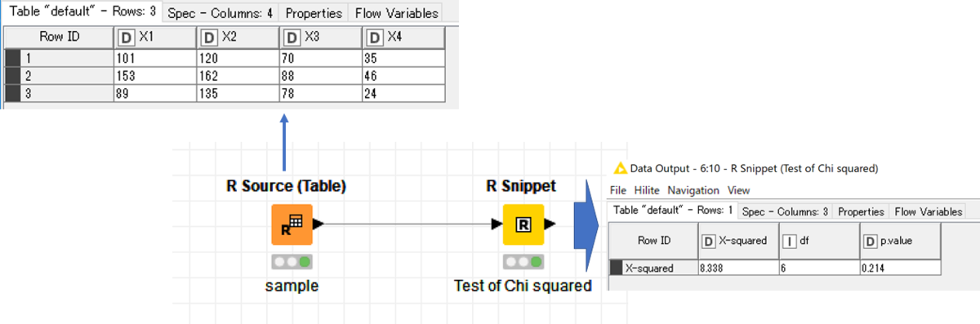Viewport: 980px width, 324px height.
Task: Open the File menu in Data Output window
Action: click(617, 190)
